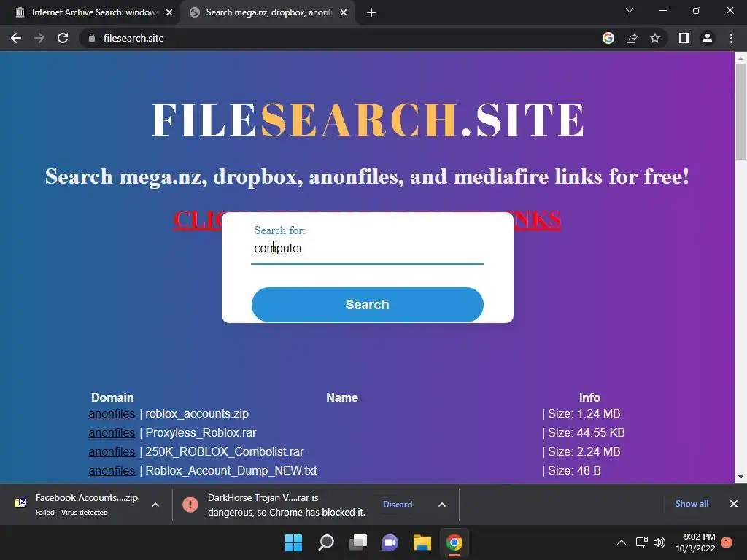The width and height of the screenshot is (747, 560).
Task: Close the Internet Archive Search tab
Action: tap(169, 12)
